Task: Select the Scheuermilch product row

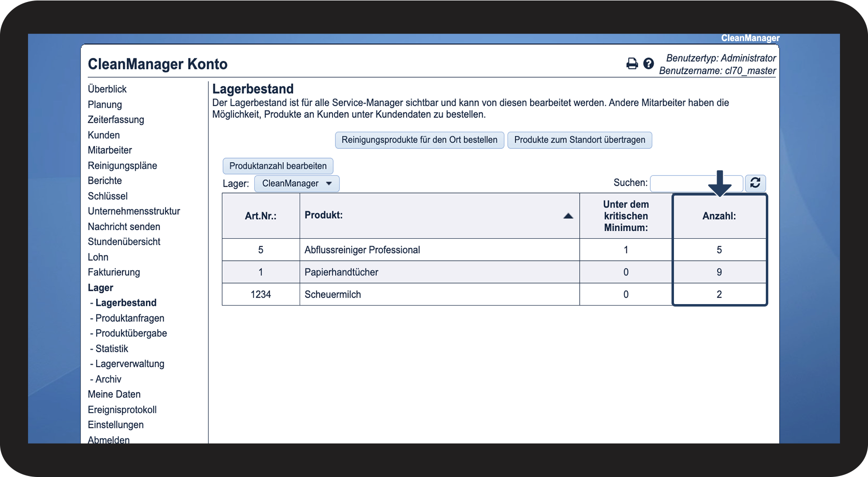Action: click(333, 294)
